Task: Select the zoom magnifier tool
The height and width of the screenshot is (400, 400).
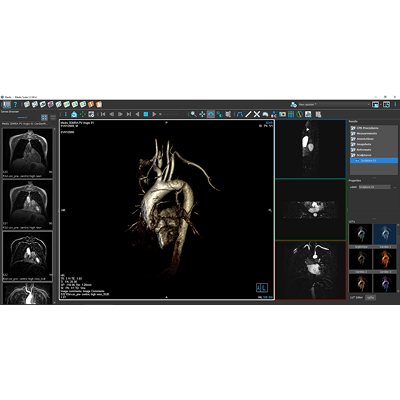Action: (x=193, y=114)
